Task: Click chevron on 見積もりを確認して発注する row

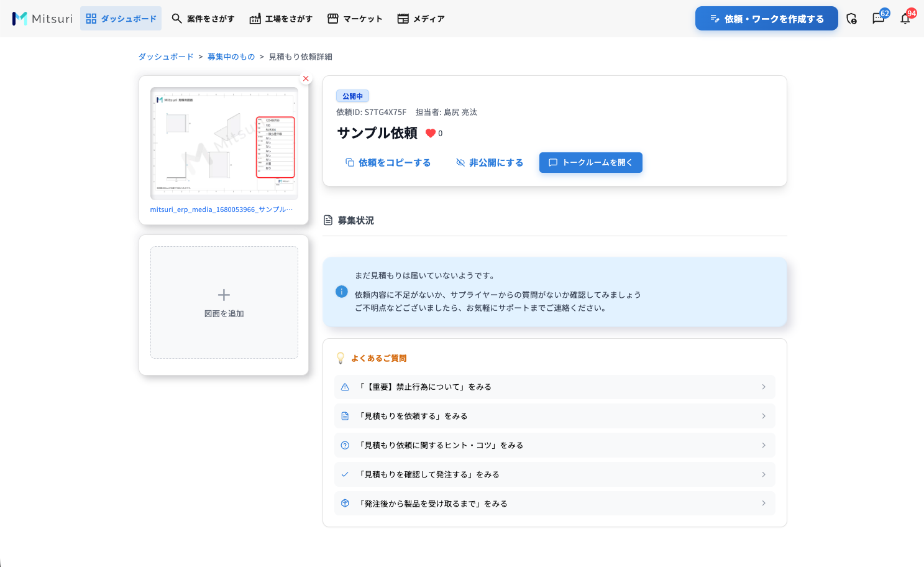Action: 764,474
